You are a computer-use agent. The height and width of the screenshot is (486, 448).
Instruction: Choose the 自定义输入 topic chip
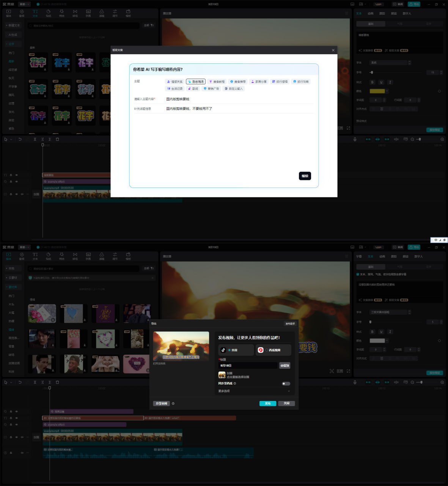(x=233, y=88)
